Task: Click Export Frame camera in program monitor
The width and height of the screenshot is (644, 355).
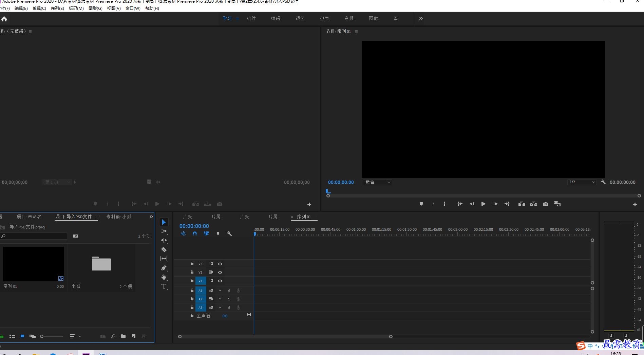Action: click(545, 204)
